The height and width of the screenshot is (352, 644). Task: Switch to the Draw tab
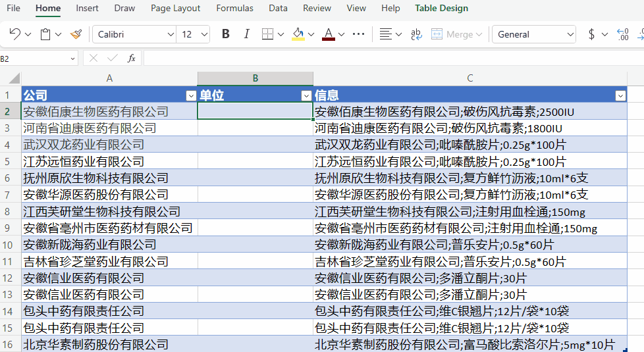pos(124,8)
